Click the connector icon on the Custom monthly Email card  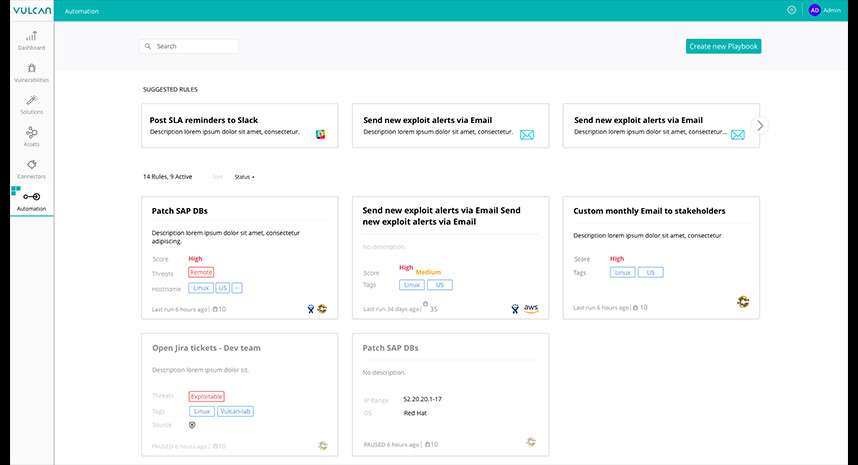point(743,302)
